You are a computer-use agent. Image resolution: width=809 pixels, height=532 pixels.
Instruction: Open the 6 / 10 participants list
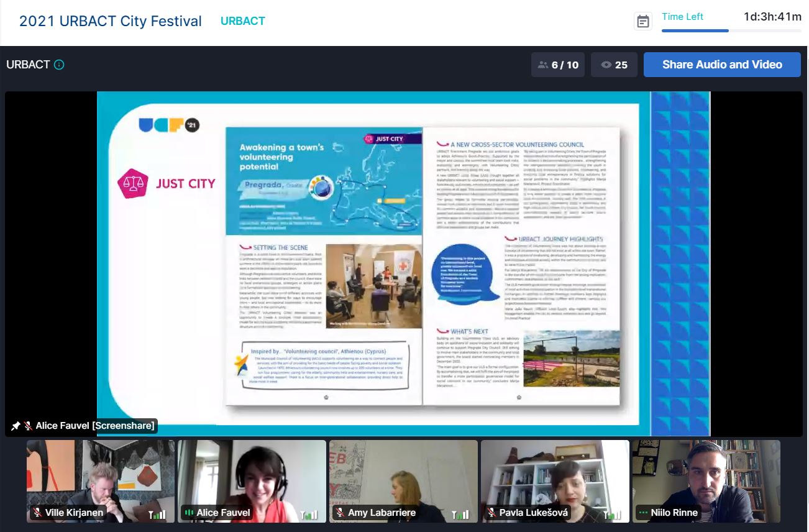(x=558, y=65)
